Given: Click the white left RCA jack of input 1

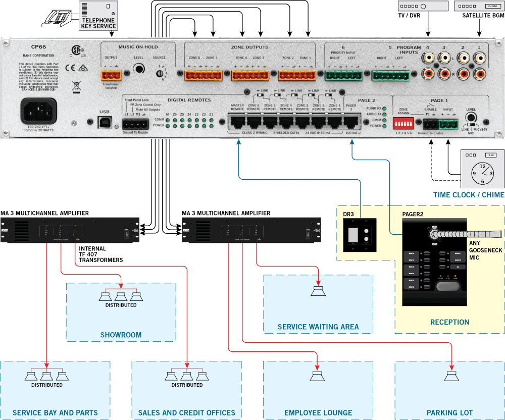Looking at the screenshot, I should click(479, 58).
